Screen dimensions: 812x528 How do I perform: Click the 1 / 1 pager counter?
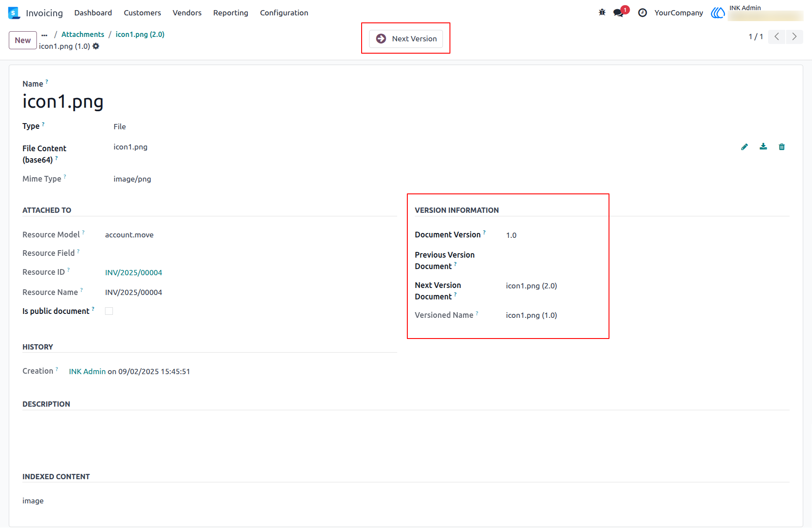[756, 36]
